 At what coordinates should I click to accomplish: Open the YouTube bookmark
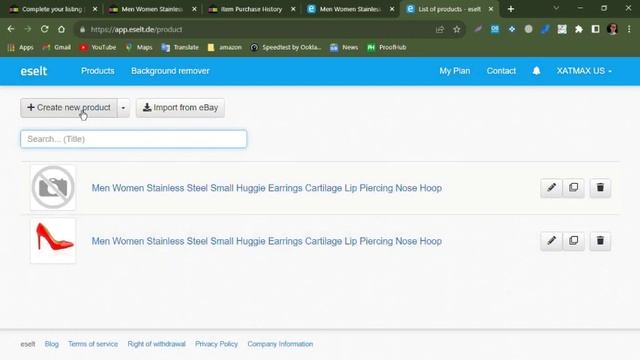[98, 47]
